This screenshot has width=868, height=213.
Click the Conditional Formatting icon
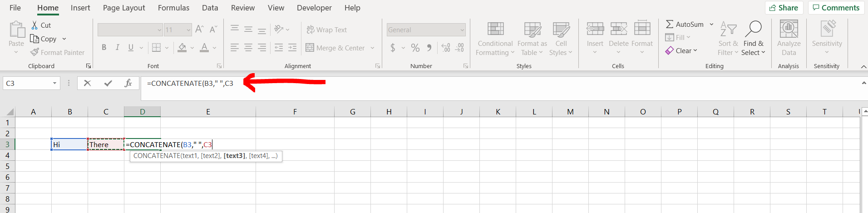tap(495, 30)
